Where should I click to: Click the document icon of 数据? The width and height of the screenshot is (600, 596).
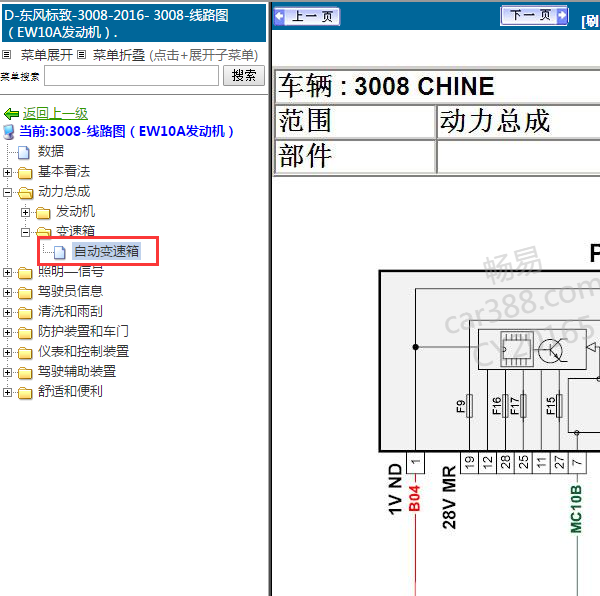[x=24, y=152]
